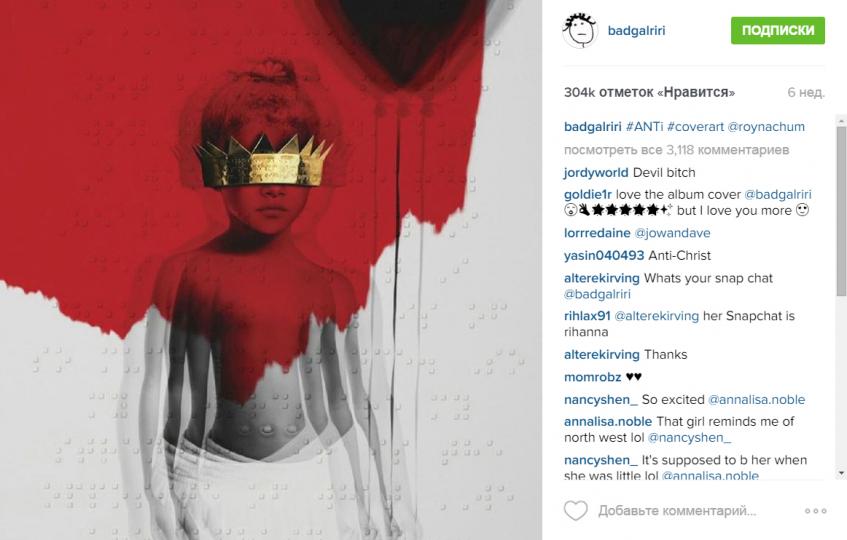Screen dimensions: 847x540
Task: Open jordyworld commenter profile
Action: click(596, 173)
